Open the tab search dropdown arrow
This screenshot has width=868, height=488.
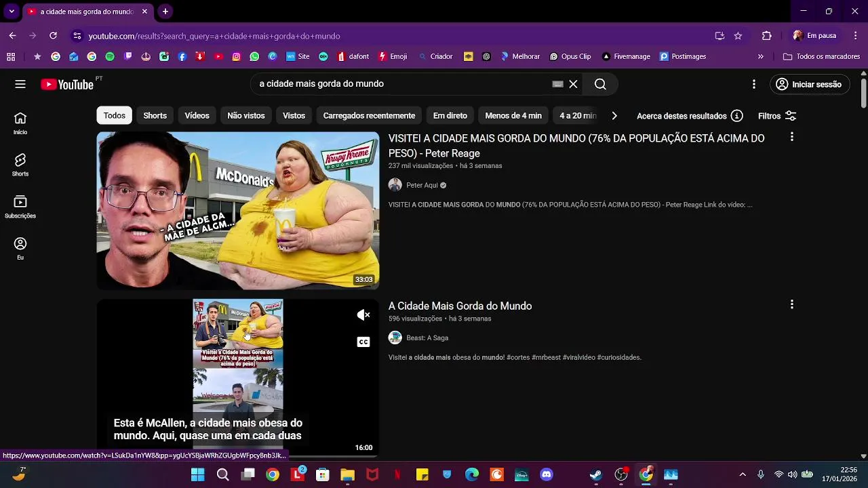click(12, 12)
